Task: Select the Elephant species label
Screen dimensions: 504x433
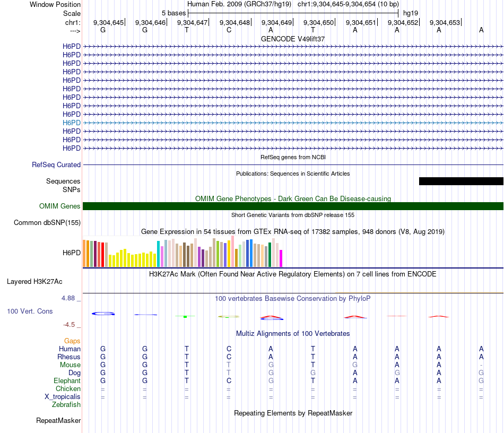Action: point(67,380)
